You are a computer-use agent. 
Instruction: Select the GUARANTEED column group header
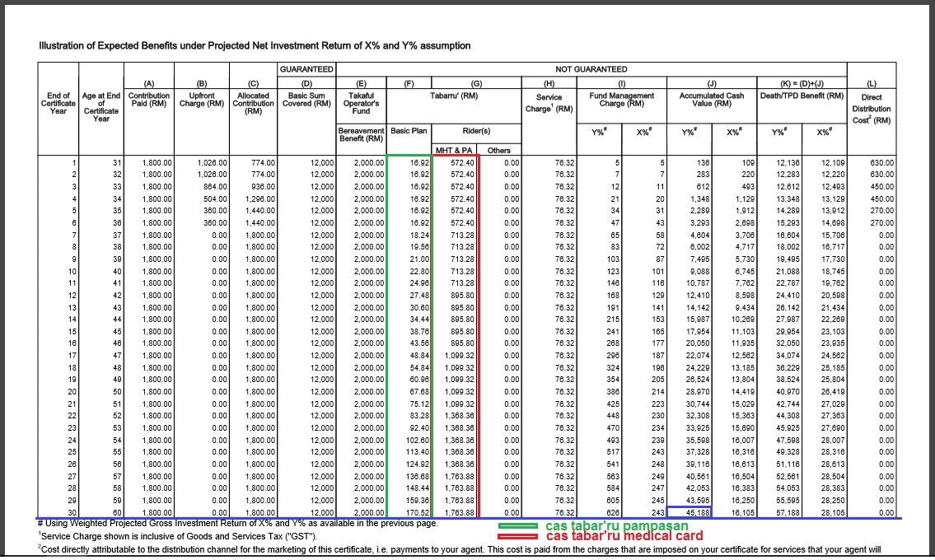[306, 69]
